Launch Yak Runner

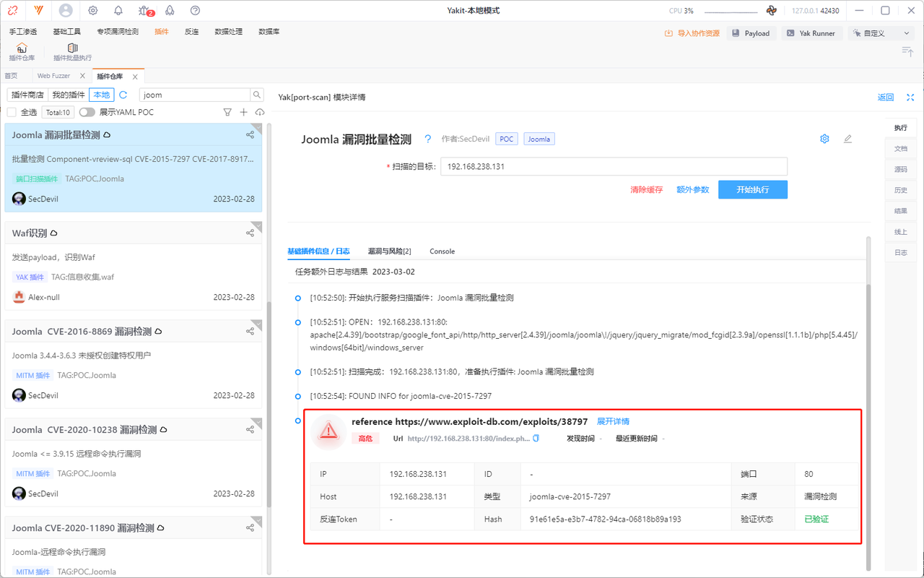click(x=811, y=33)
